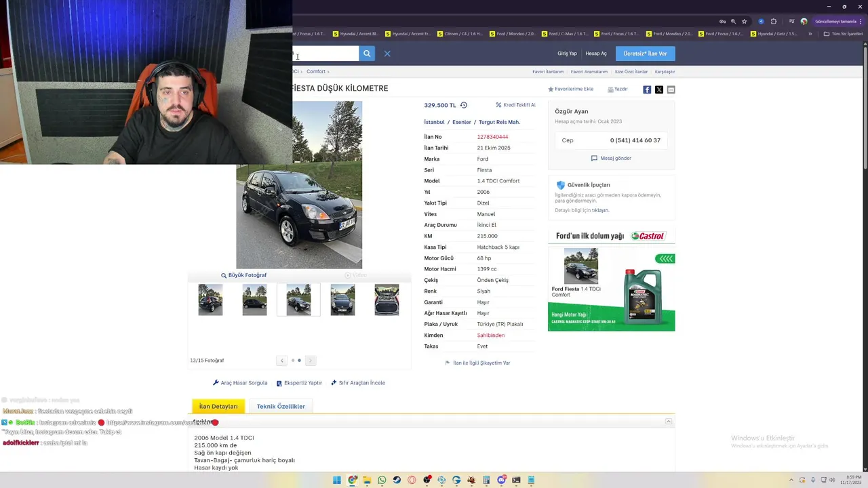Click Hesap Aç to register
The image size is (868, 488).
pyautogui.click(x=596, y=54)
